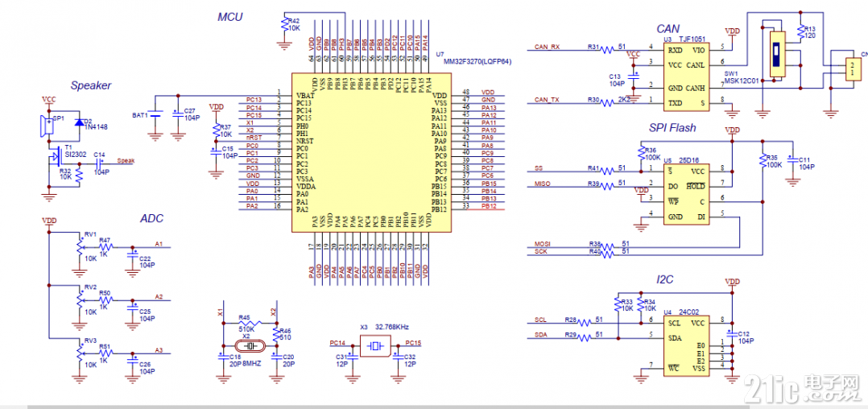The height and width of the screenshot is (409, 868).
Task: Select the R36 100K resistor symbol
Action: coord(642,154)
